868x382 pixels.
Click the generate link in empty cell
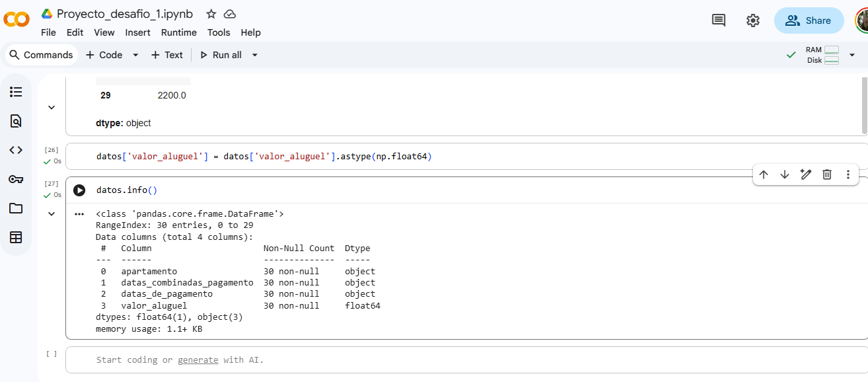tap(198, 360)
